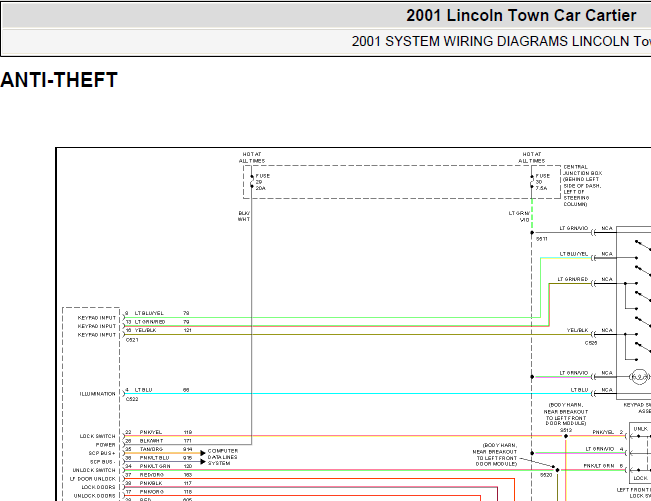Click the keypad illumination lamp symbol
The height and width of the screenshot is (501, 651).
(639, 377)
